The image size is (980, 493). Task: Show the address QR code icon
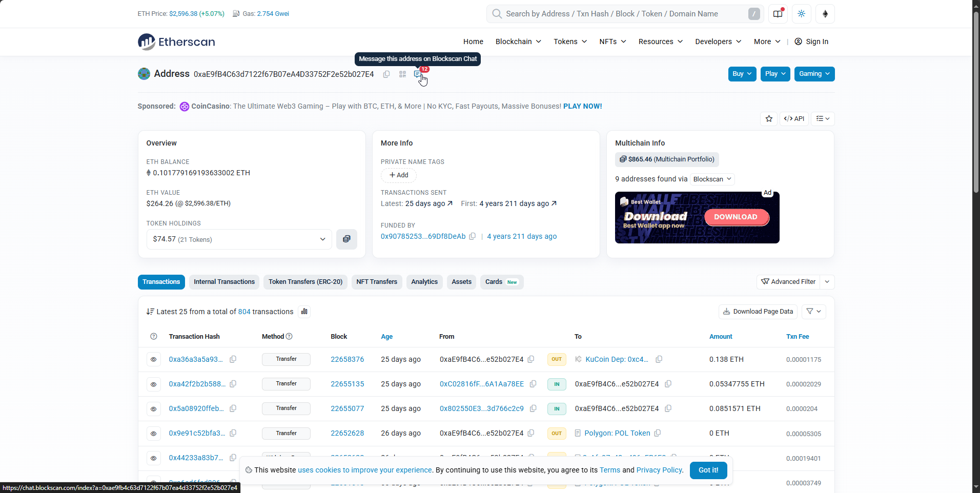[x=402, y=74]
